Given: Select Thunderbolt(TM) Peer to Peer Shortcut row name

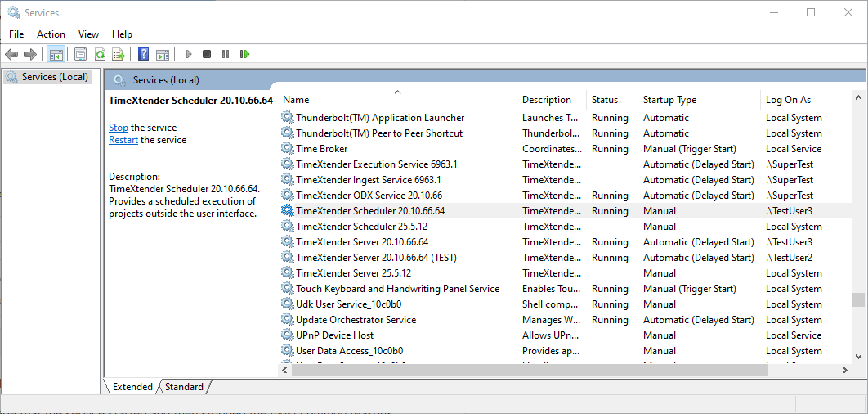Looking at the screenshot, I should click(x=379, y=133).
